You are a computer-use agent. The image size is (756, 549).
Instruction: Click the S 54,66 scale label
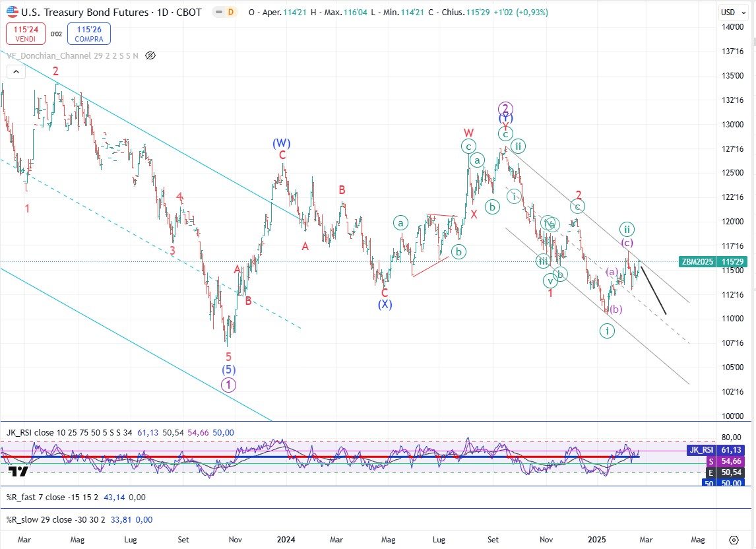726,461
